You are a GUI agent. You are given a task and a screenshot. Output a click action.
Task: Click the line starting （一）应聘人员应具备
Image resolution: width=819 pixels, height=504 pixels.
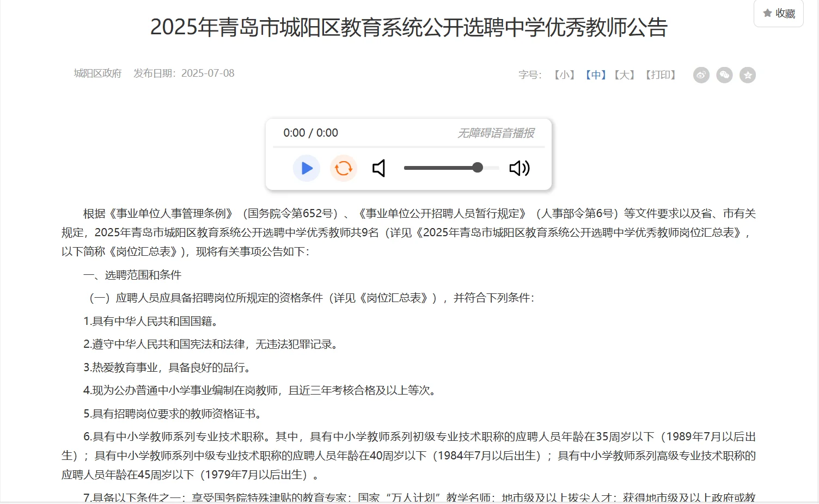(309, 298)
